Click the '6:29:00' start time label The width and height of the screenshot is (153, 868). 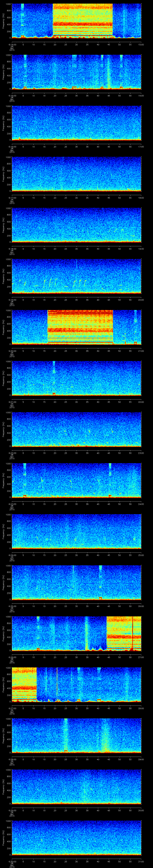12,810
